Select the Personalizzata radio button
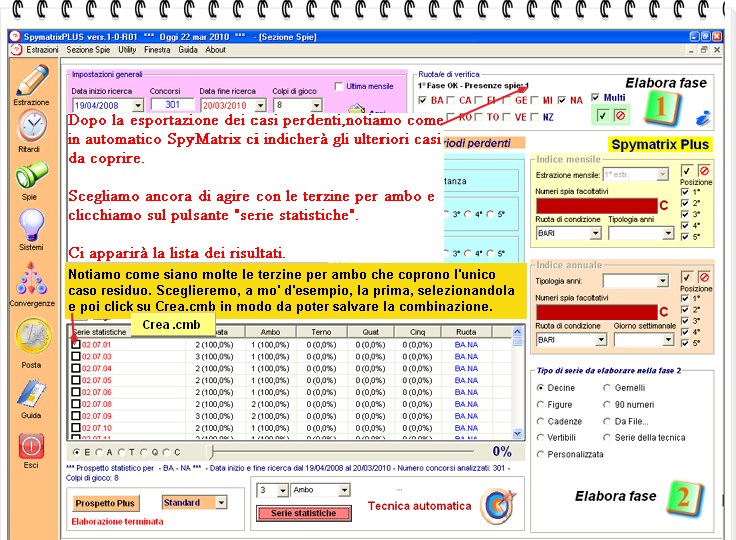Image resolution: width=736 pixels, height=540 pixels. (541, 455)
